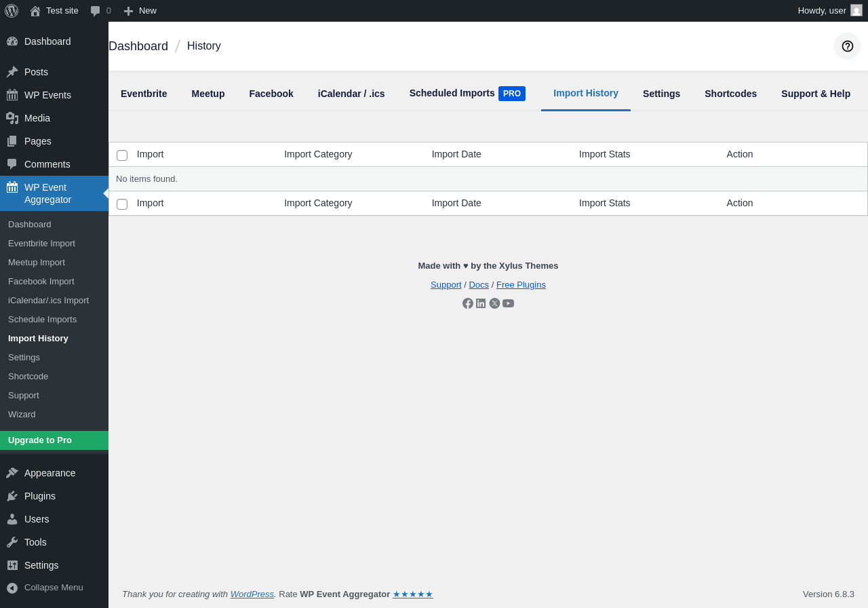Open the Shortcodes tab
The width and height of the screenshot is (868, 608).
click(x=730, y=94)
